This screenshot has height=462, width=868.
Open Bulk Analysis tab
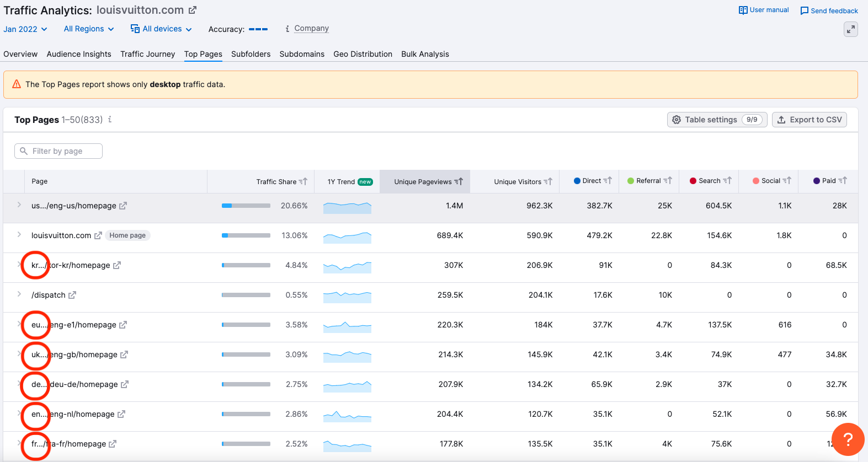(x=425, y=54)
